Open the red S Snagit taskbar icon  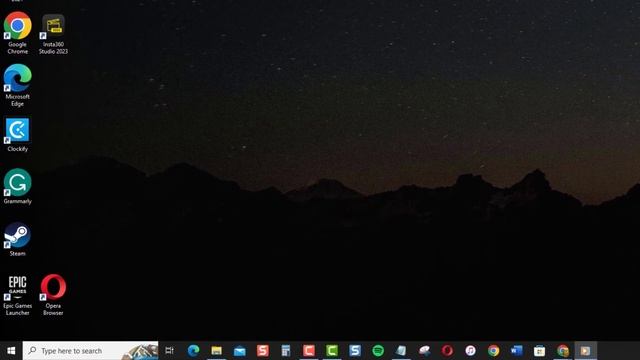point(262,351)
